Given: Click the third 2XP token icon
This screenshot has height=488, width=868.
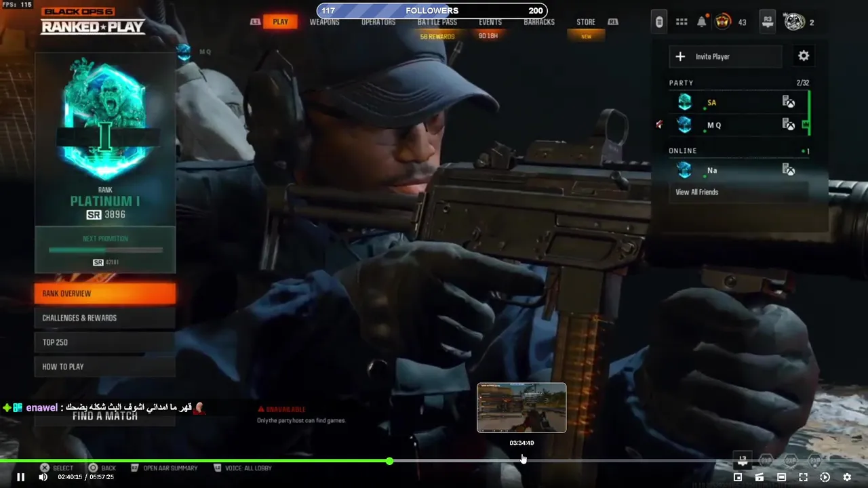Looking at the screenshot, I should pyautogui.click(x=815, y=461).
